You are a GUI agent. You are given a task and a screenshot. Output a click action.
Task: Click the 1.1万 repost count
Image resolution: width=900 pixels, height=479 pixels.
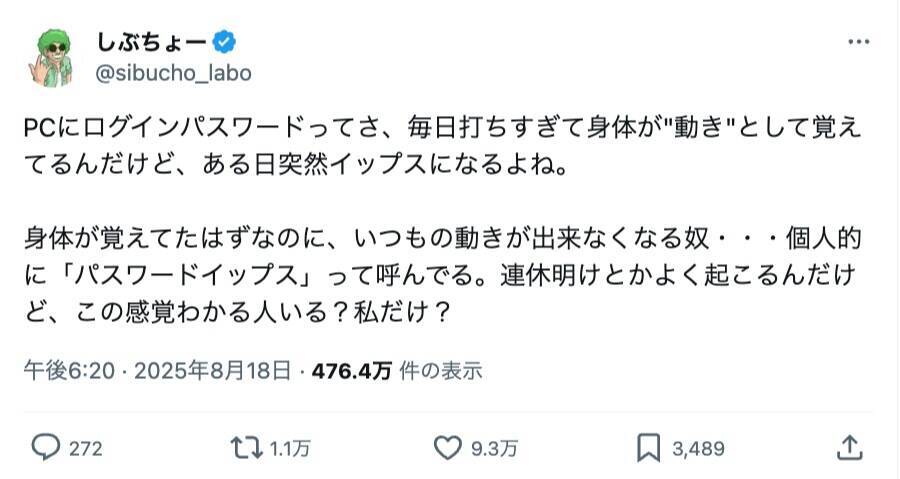[288, 449]
